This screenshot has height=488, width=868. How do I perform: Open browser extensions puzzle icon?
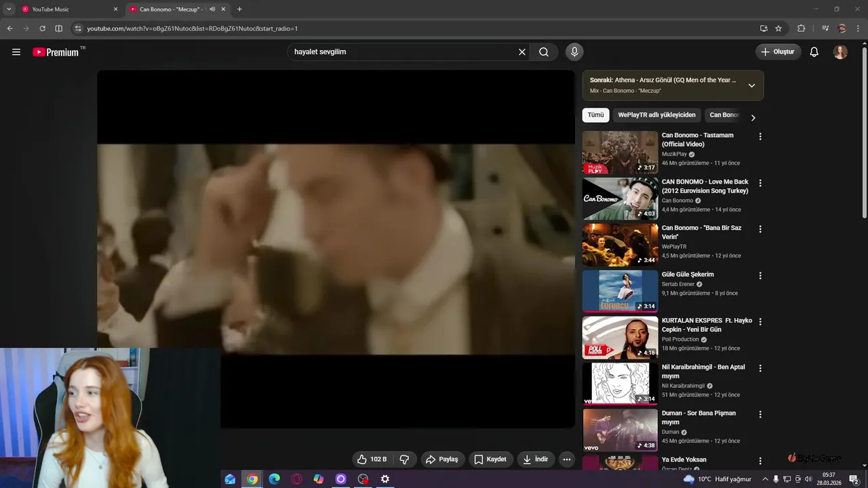(801, 28)
